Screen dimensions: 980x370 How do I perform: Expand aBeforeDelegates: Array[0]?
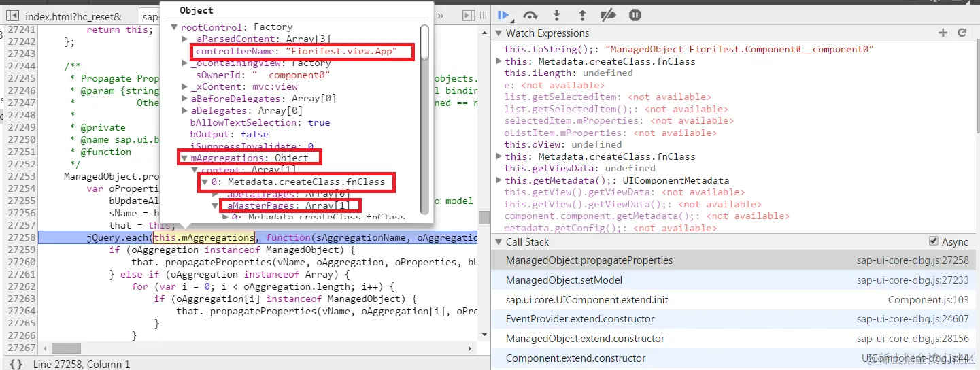(x=185, y=99)
